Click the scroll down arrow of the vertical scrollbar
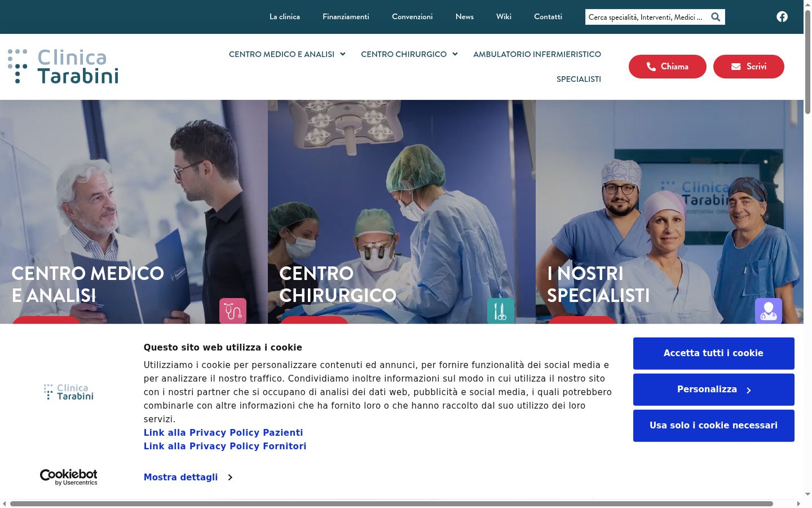Screen dimensions: 812x508 807,494
